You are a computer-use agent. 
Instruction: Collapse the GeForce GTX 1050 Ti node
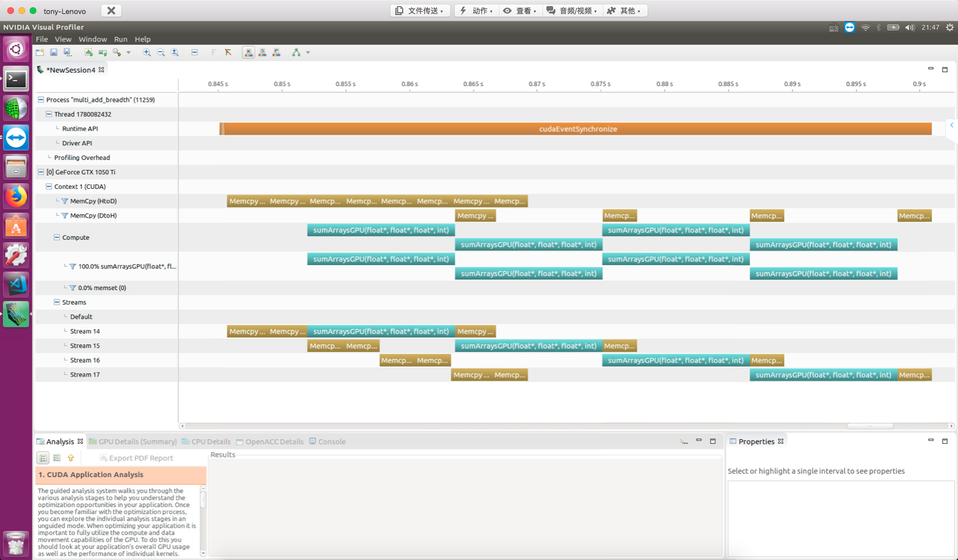[41, 172]
